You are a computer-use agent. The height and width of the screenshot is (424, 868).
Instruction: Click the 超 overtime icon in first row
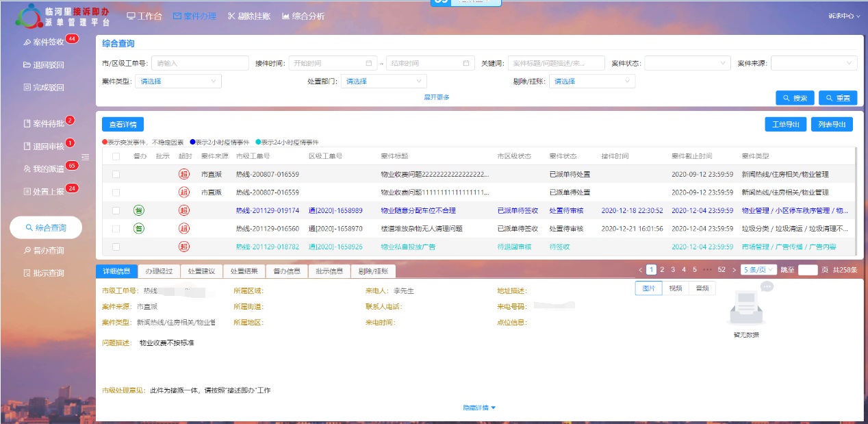click(x=183, y=174)
